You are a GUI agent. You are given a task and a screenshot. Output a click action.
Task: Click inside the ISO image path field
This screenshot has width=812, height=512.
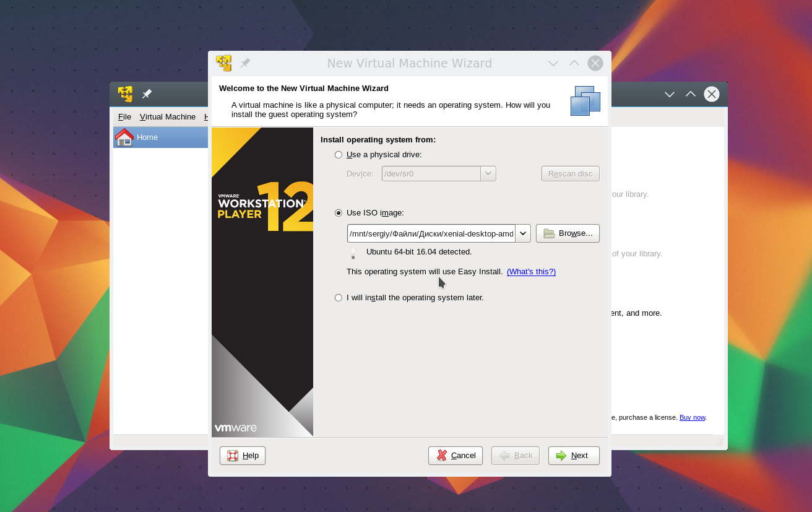(x=431, y=233)
